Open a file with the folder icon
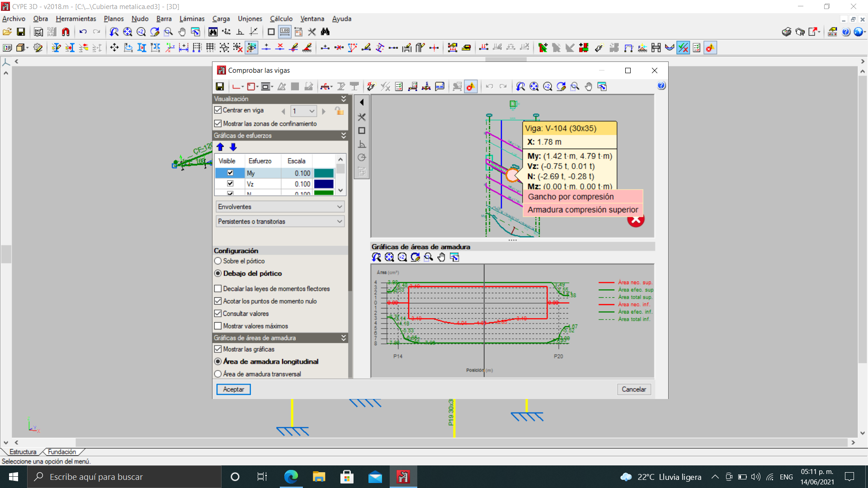Screen dimensions: 868x488 point(7,32)
